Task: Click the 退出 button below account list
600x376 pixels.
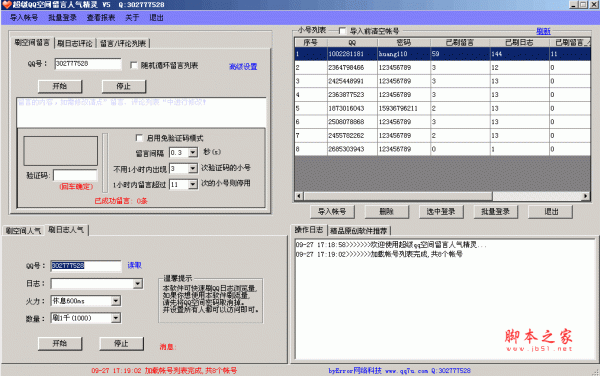Action: 551,212
